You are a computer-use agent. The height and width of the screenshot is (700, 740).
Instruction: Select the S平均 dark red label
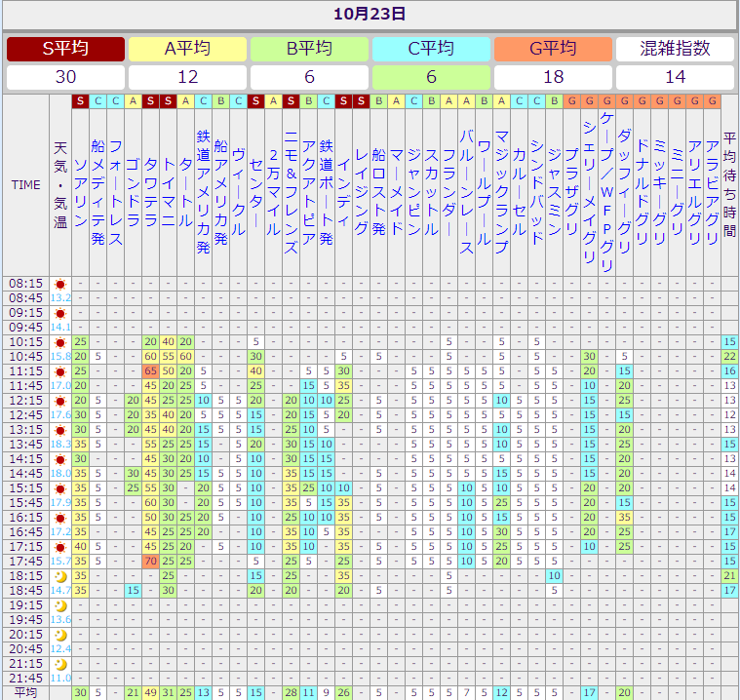pyautogui.click(x=65, y=49)
